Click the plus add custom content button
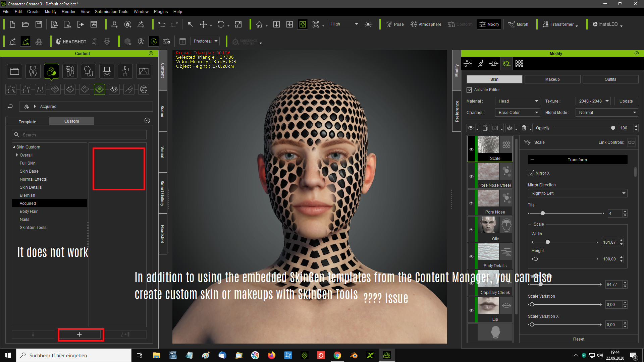 (79, 334)
